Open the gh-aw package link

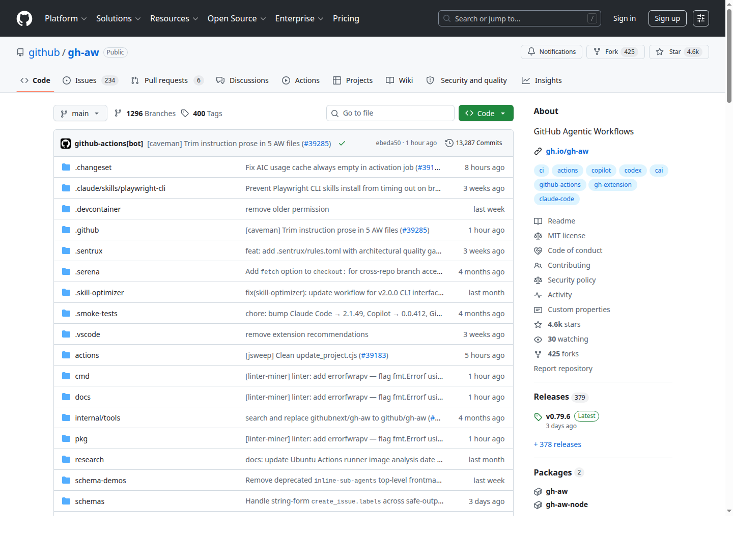point(557,491)
